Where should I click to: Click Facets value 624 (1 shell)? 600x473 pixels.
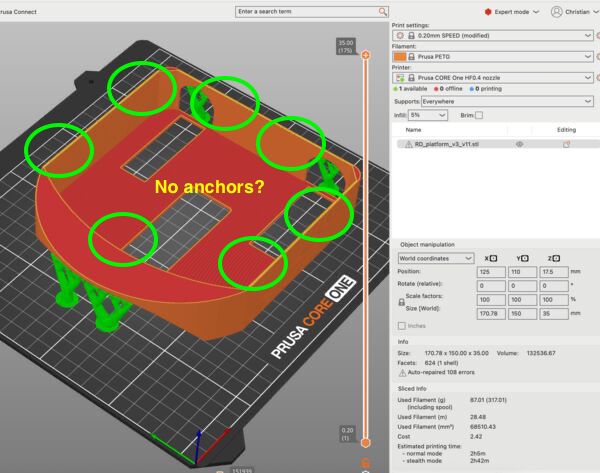coord(441,363)
